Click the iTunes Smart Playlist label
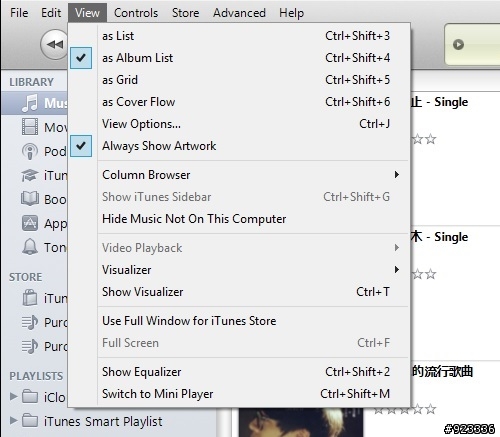This screenshot has height=437, width=500. pos(103,421)
